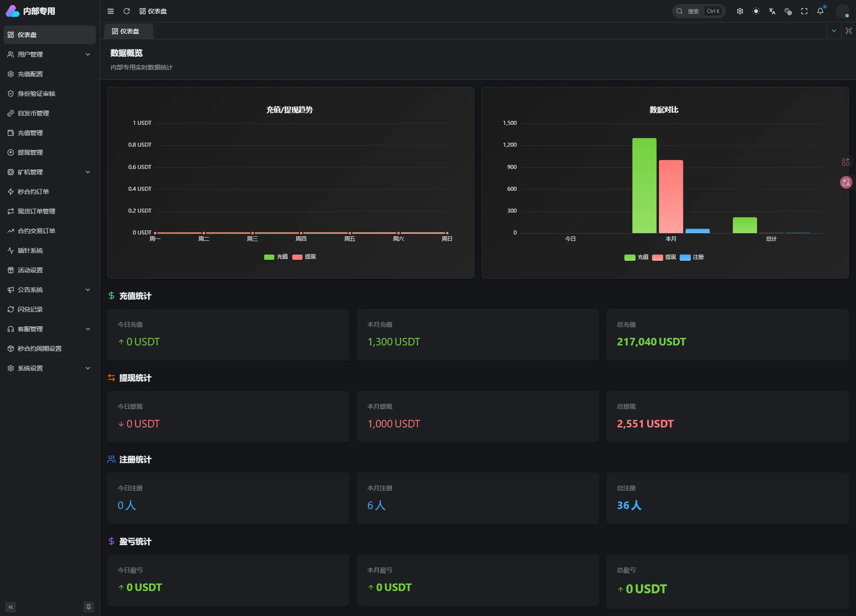Click the 提现管理 sidebar icon

(11, 152)
